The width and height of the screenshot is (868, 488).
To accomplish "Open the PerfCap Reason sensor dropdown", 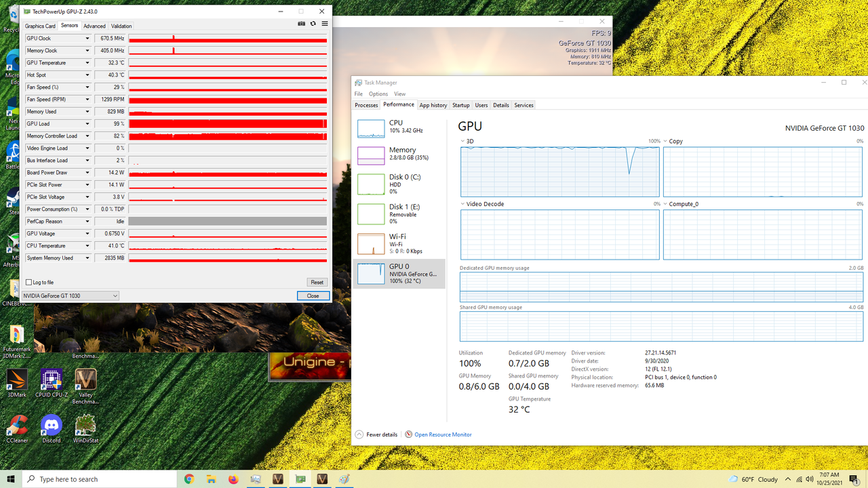I will (87, 222).
